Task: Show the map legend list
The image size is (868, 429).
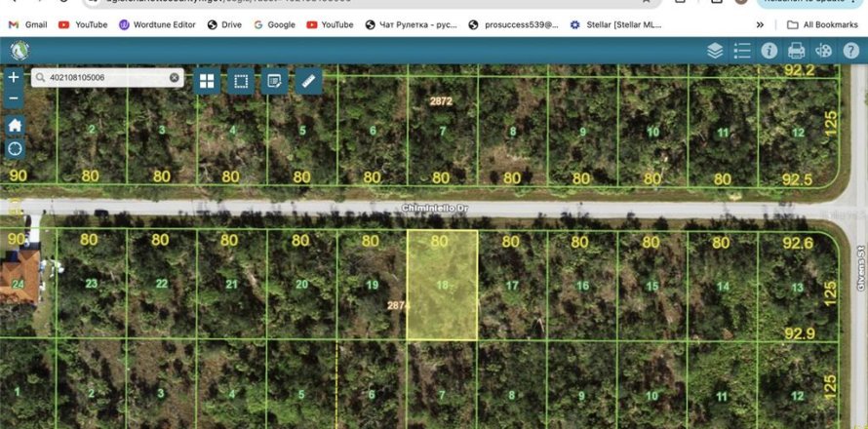Action: click(742, 51)
